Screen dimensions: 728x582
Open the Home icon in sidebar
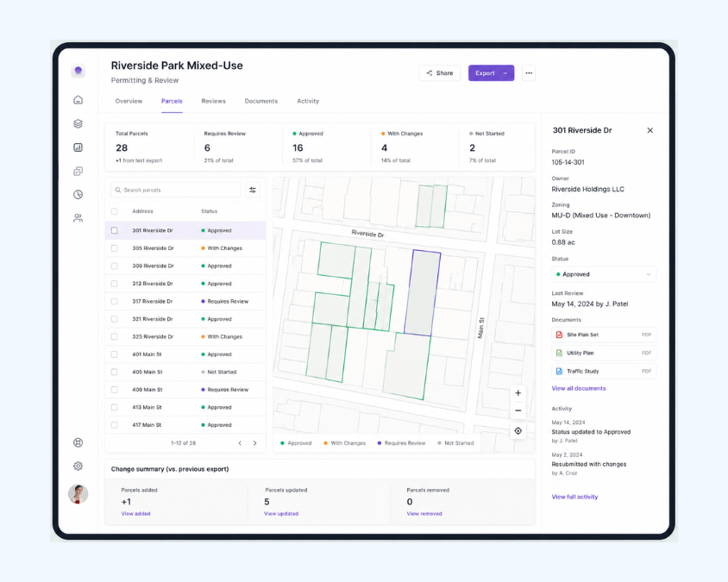coord(78,100)
